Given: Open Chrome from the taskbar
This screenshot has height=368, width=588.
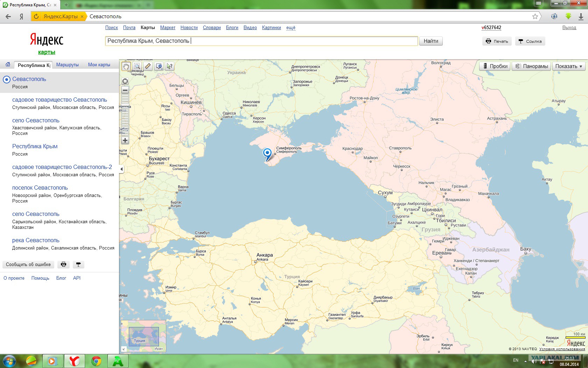Looking at the screenshot, I should 96,361.
